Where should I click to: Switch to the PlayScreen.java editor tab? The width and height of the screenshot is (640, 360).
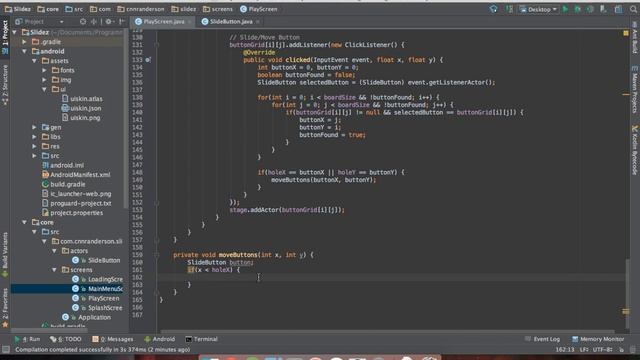(x=162, y=22)
